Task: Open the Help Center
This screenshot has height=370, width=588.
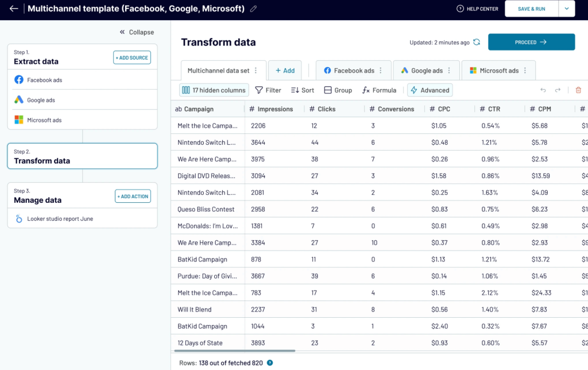Action: click(477, 9)
